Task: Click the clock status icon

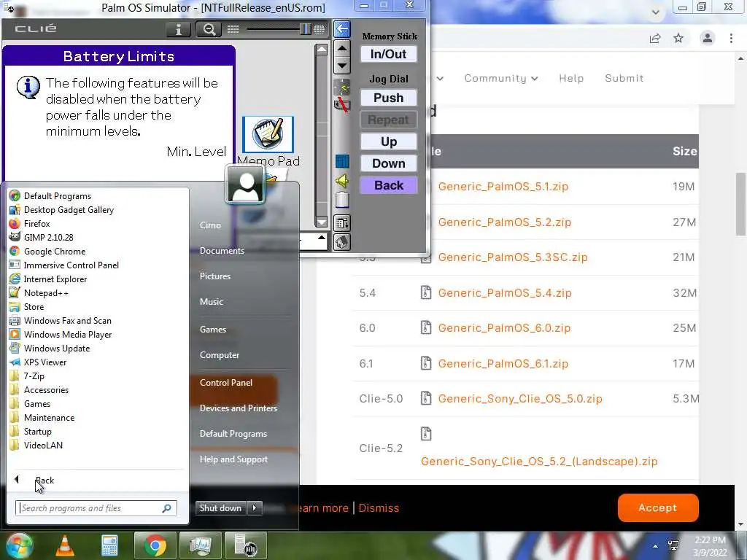Action: 342,87
